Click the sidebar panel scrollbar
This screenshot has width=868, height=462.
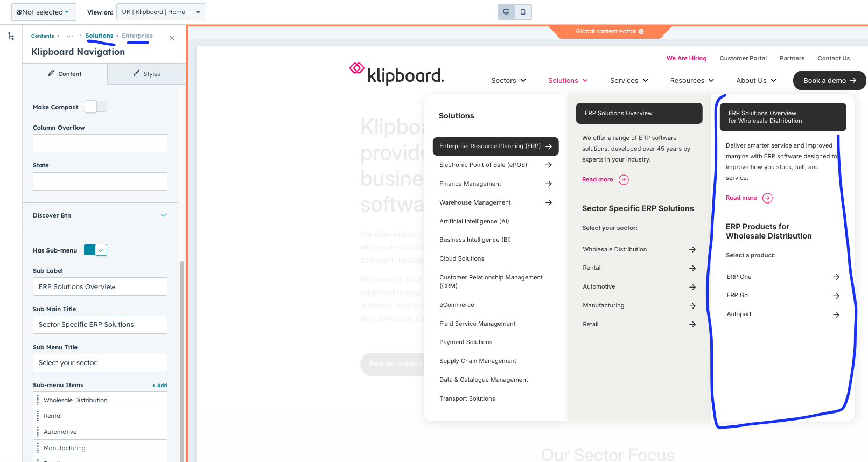pyautogui.click(x=182, y=361)
